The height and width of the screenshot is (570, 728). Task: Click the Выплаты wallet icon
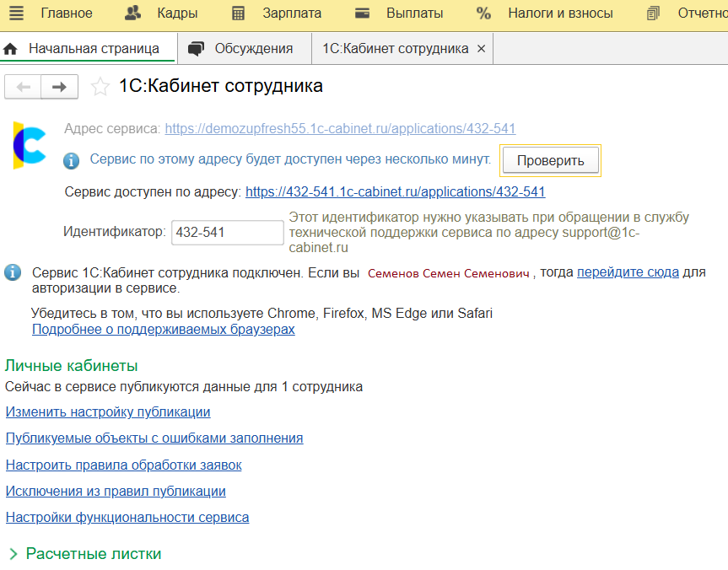(x=362, y=13)
